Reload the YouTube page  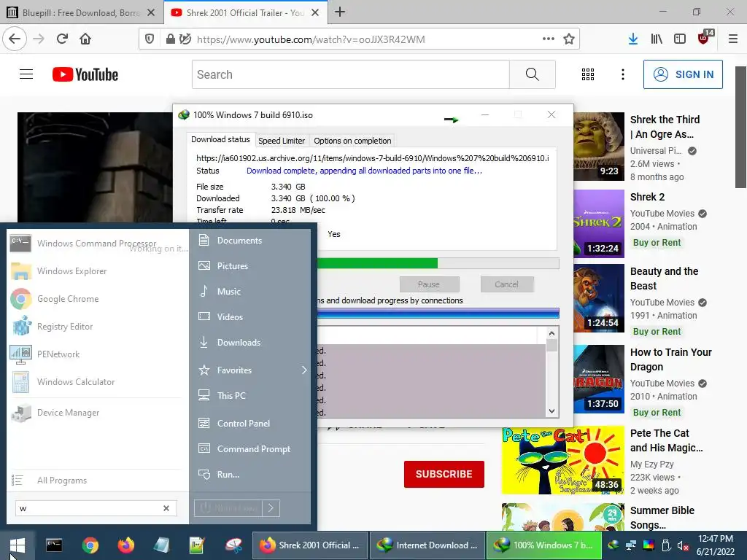pos(62,39)
